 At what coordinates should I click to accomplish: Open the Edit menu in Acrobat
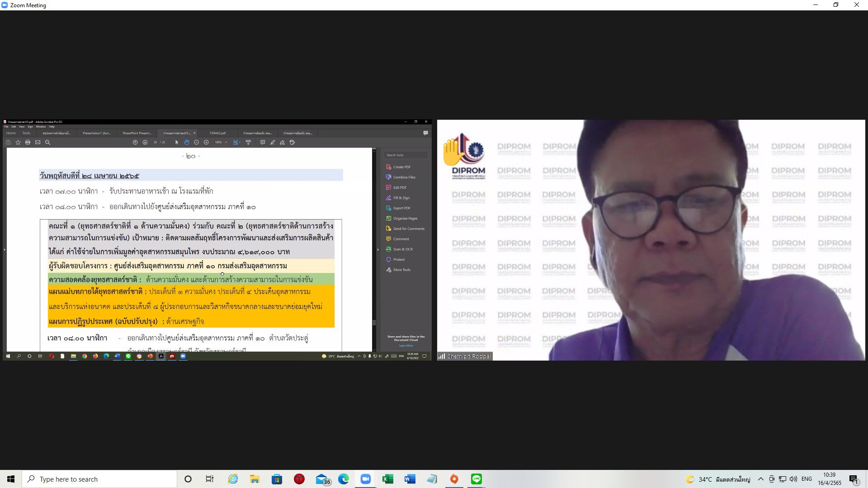(x=14, y=127)
